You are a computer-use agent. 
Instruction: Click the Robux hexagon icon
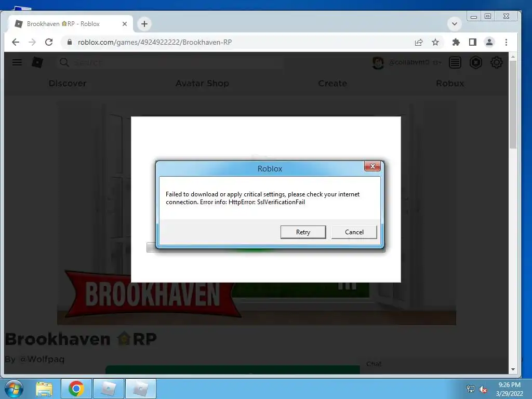476,62
